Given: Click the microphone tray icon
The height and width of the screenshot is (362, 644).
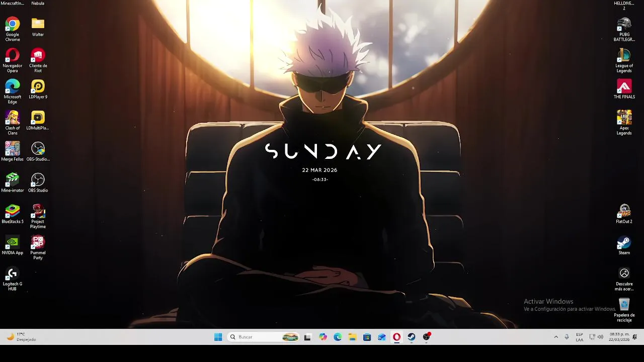Looking at the screenshot, I should (567, 337).
